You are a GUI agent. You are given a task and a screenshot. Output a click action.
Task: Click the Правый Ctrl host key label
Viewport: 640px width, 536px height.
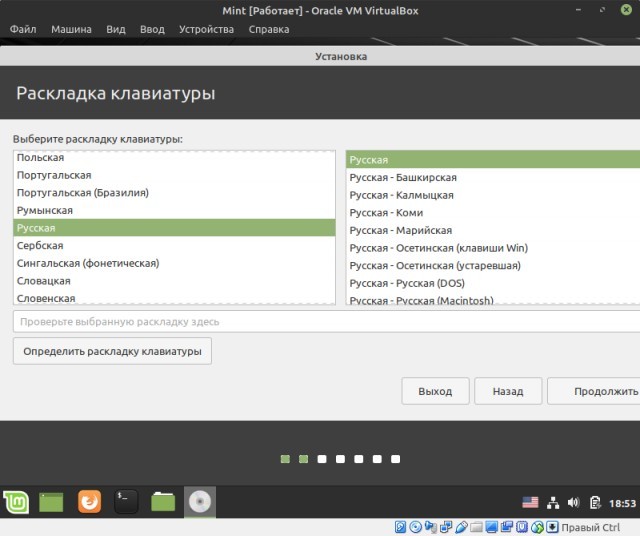[591, 527]
